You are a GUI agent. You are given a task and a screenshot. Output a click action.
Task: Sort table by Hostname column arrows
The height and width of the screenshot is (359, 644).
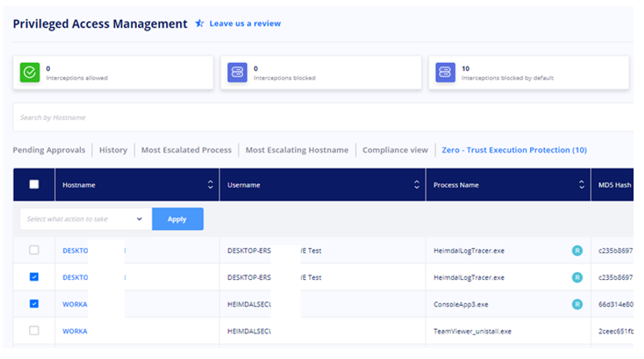click(210, 184)
